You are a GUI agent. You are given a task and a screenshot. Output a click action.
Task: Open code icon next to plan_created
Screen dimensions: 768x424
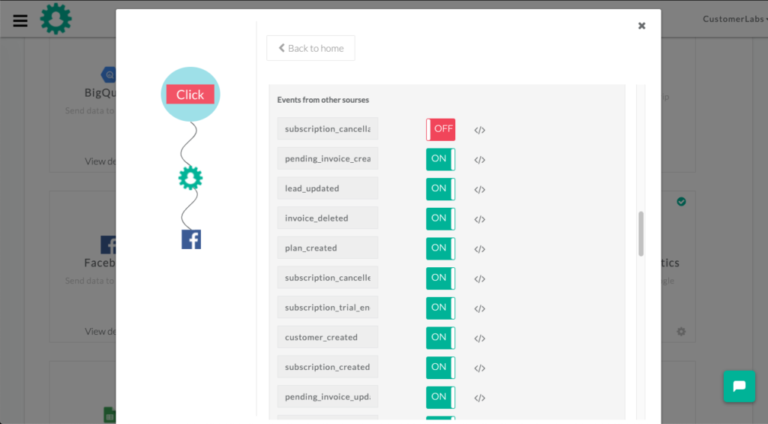[480, 249]
